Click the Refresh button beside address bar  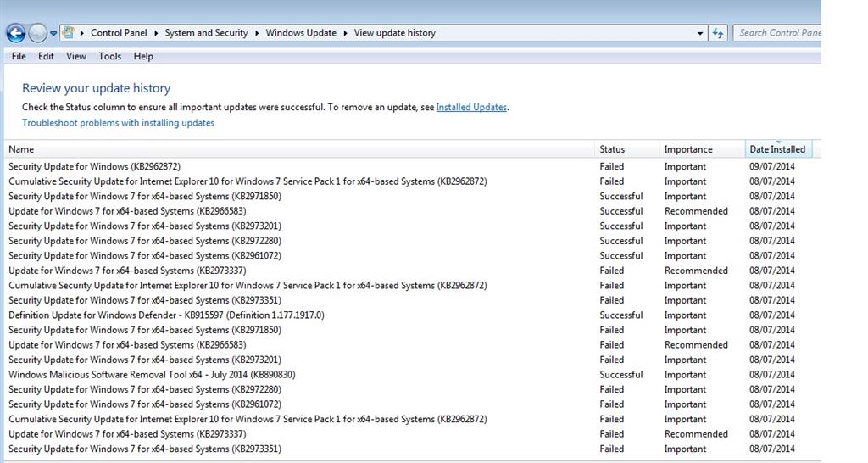click(x=718, y=33)
